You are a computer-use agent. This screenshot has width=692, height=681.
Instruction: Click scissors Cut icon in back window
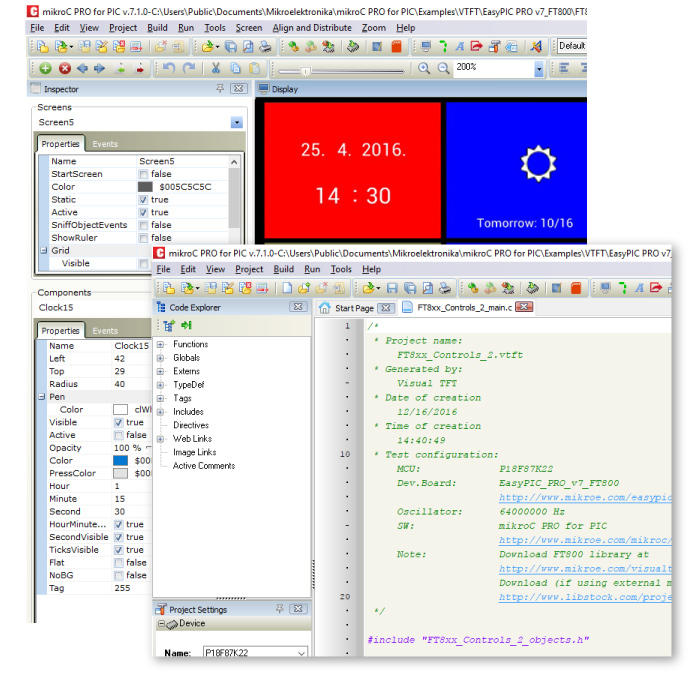pyautogui.click(x=216, y=68)
